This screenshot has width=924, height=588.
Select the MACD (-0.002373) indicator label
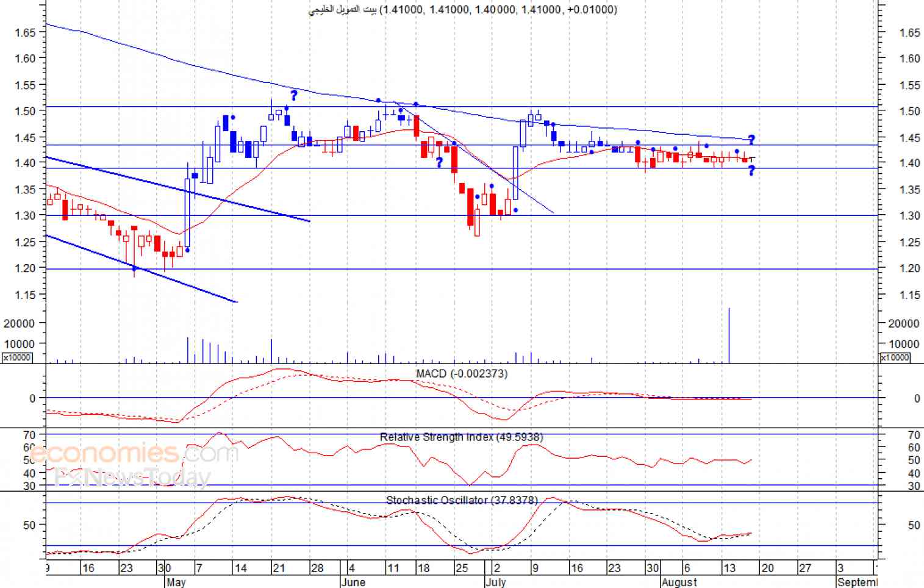coord(462,373)
